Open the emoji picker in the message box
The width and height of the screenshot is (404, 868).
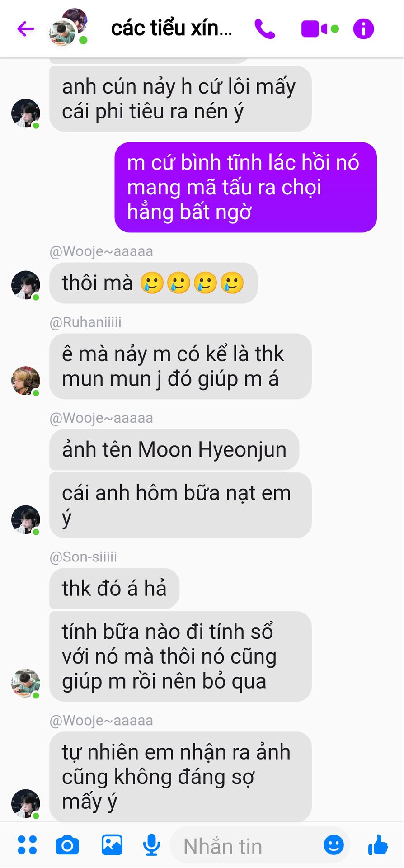tap(334, 845)
